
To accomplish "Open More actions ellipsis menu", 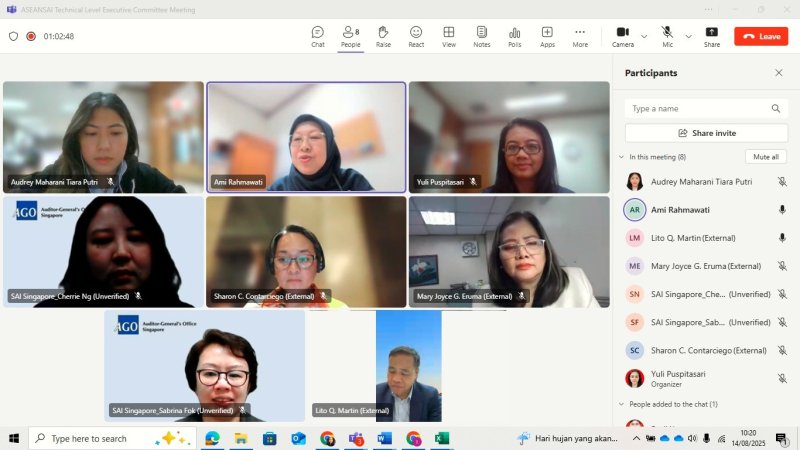I will pyautogui.click(x=580, y=36).
